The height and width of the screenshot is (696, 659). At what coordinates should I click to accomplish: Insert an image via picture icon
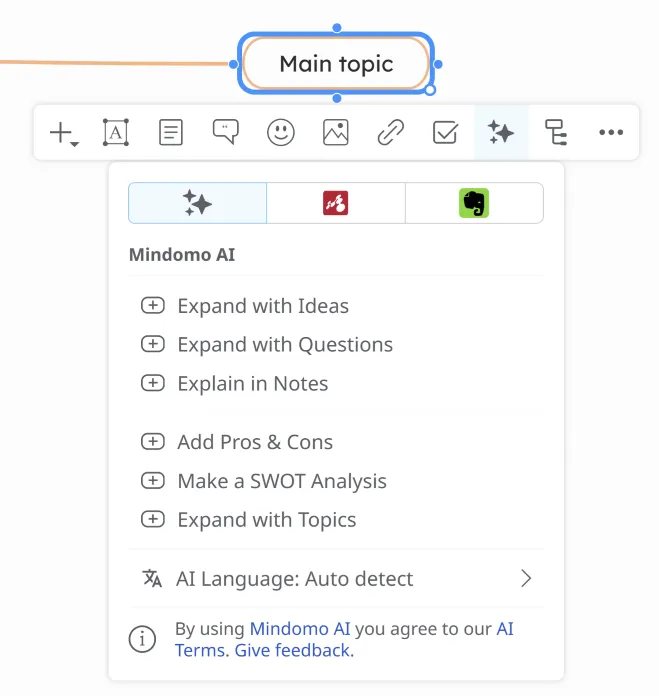tap(335, 132)
